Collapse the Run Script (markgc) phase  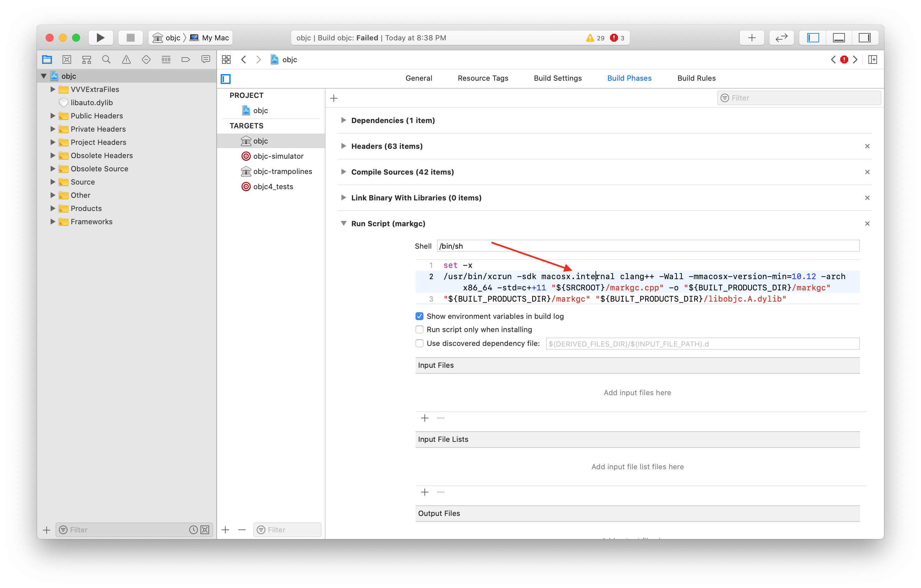point(343,223)
